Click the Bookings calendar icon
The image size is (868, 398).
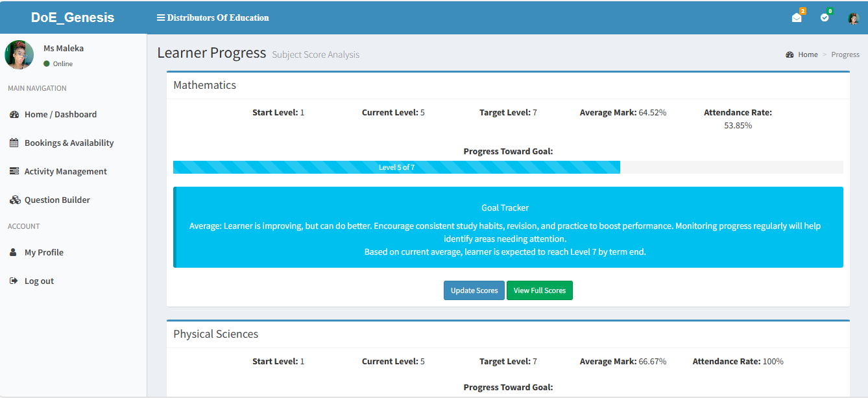14,143
